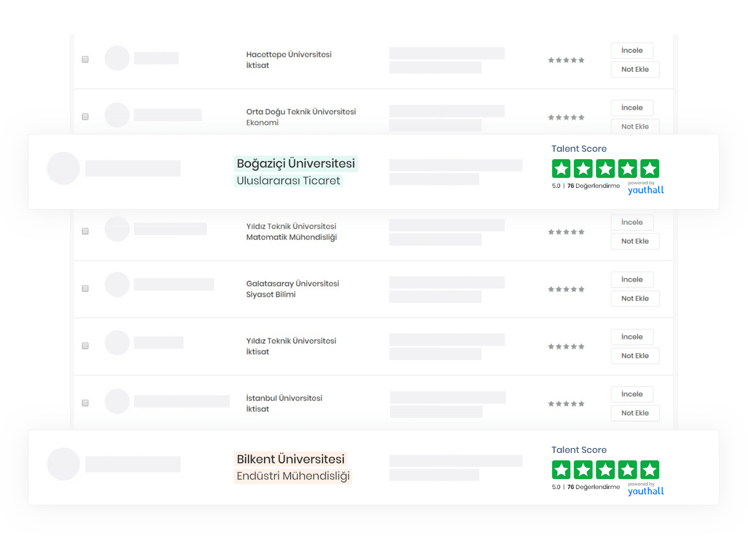This screenshot has height=560, width=748.
Task: Click Talent Score heading in Boğaziçi card
Action: tap(579, 149)
